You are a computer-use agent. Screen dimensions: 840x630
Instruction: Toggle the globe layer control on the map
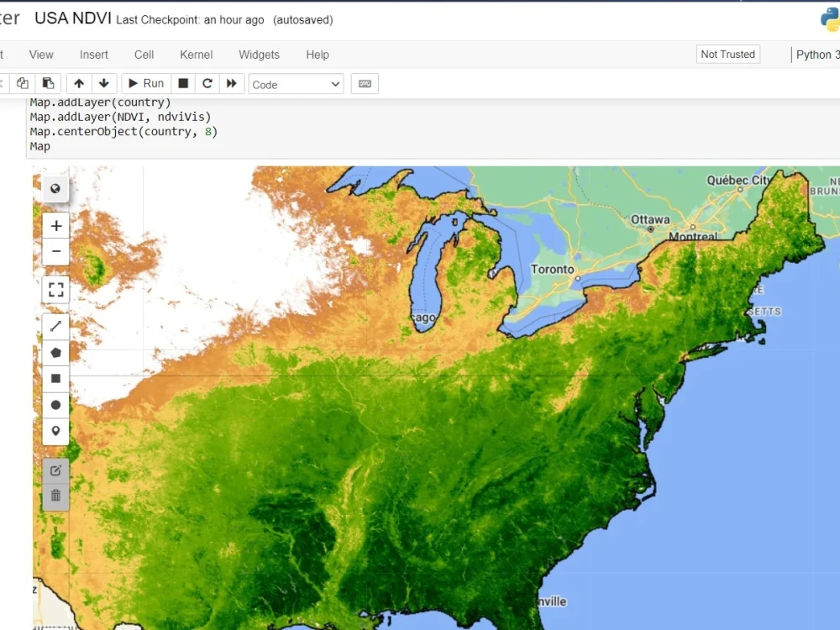pyautogui.click(x=55, y=189)
